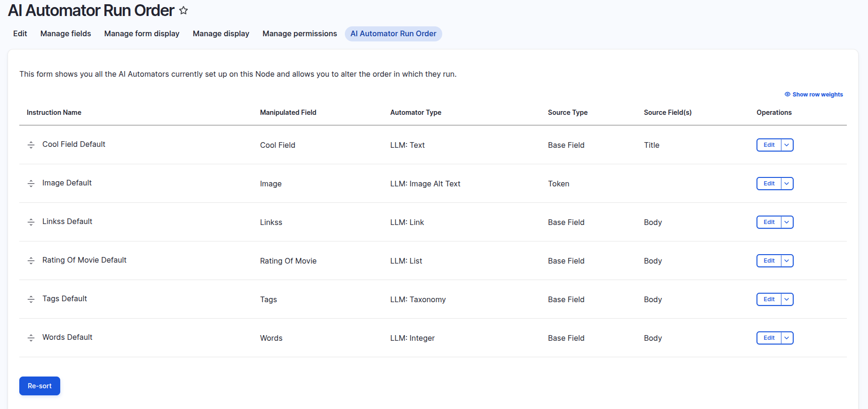Image resolution: width=868 pixels, height=409 pixels.
Task: Select the AI Automator Run Order tab
Action: coord(393,34)
